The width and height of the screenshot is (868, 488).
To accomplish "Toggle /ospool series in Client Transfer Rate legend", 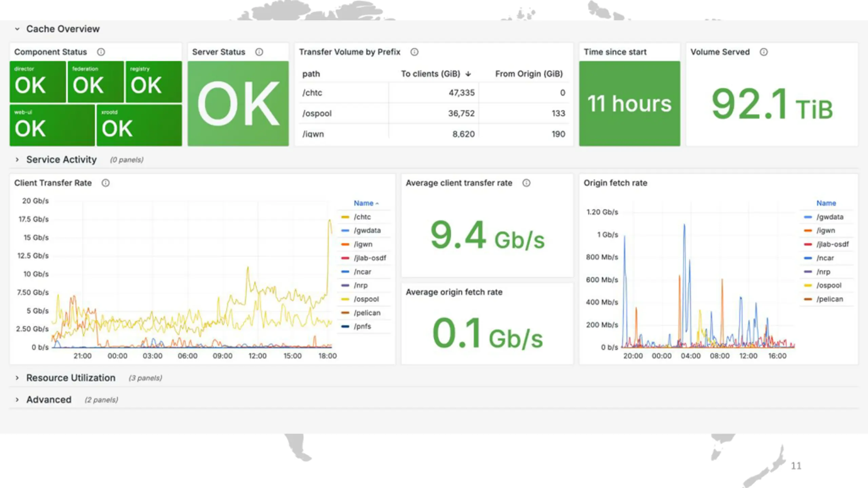I will coord(366,299).
